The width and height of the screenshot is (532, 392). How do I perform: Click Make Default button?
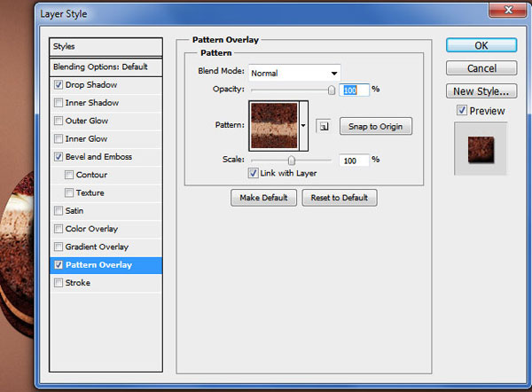tap(263, 198)
